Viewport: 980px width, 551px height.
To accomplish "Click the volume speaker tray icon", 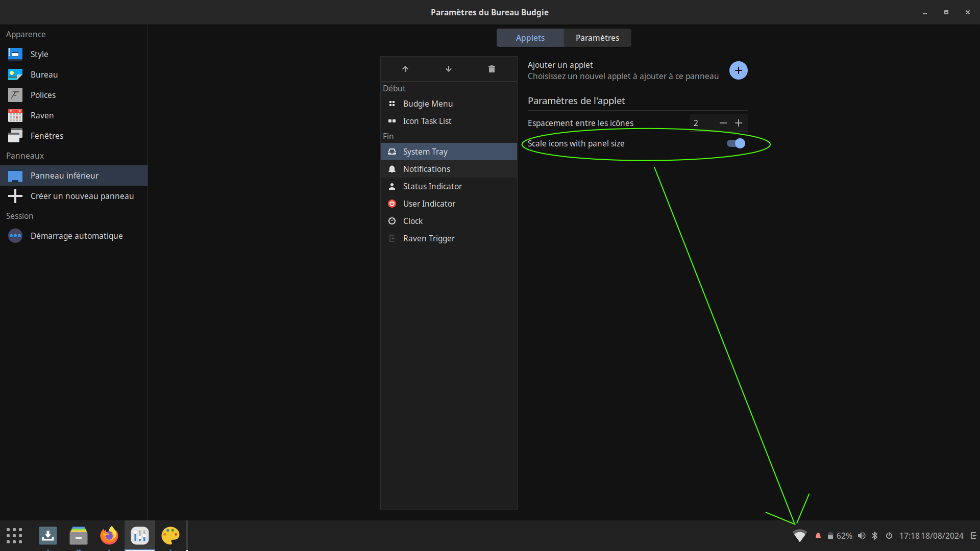I will pyautogui.click(x=862, y=536).
